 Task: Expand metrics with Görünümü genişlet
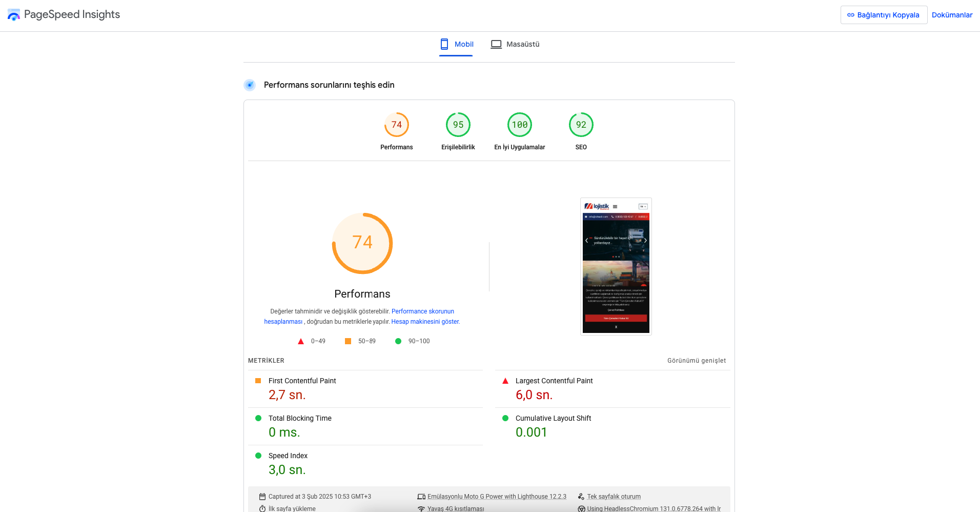tap(697, 361)
